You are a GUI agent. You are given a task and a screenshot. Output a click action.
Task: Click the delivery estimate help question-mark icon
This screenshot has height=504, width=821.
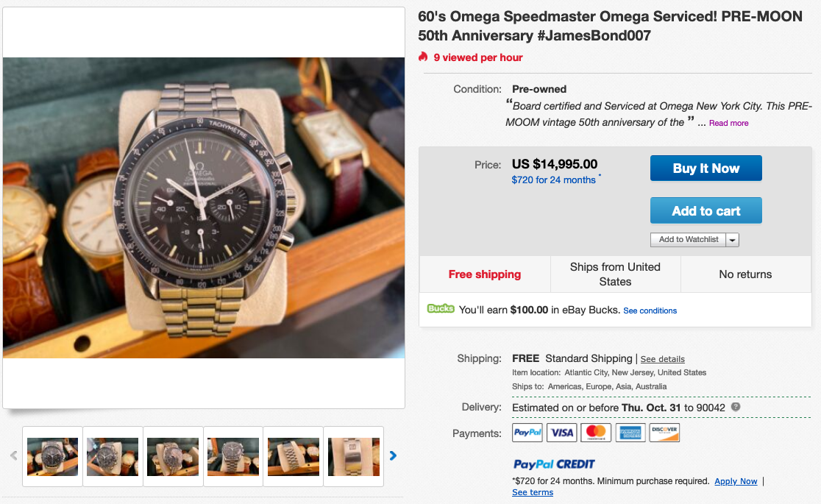click(x=736, y=407)
